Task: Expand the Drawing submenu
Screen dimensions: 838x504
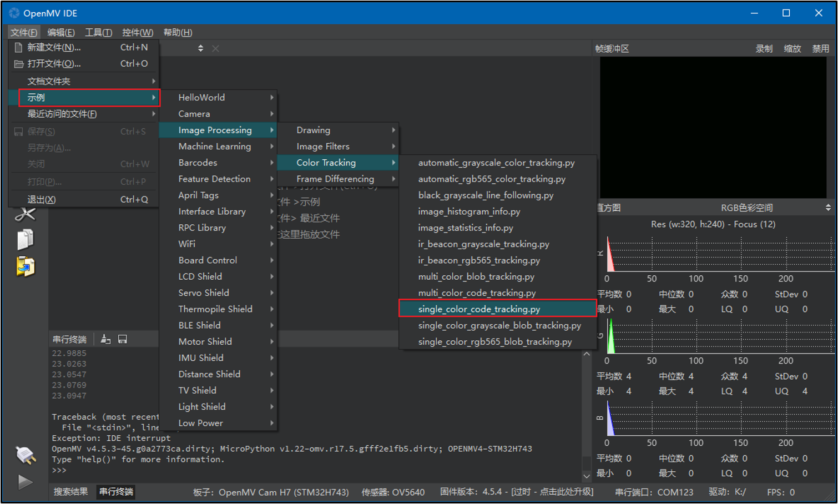Action: click(338, 130)
